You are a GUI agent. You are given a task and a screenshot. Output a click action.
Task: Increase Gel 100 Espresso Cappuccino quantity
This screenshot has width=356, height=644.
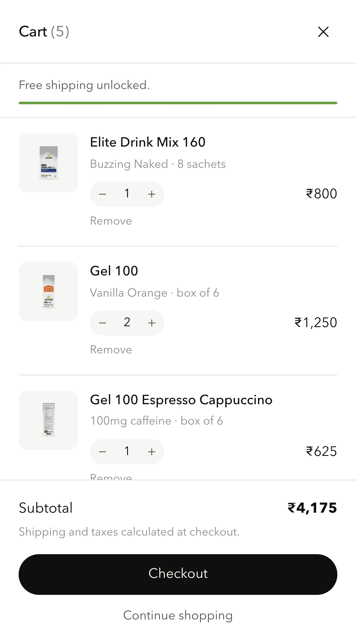tap(152, 452)
